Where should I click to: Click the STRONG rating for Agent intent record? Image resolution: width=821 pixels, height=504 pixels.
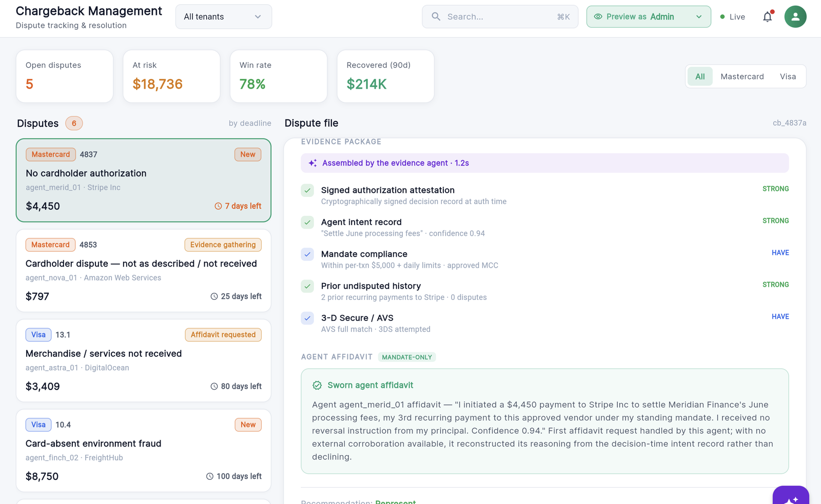pos(775,221)
